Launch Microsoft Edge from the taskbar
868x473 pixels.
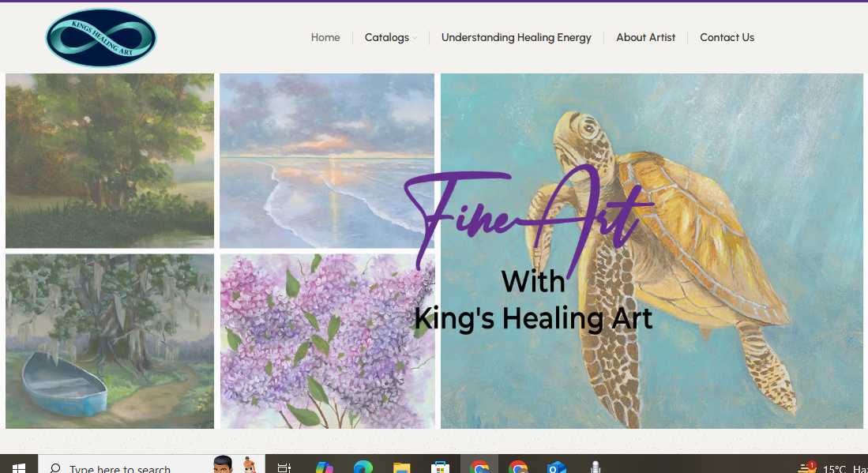click(363, 468)
